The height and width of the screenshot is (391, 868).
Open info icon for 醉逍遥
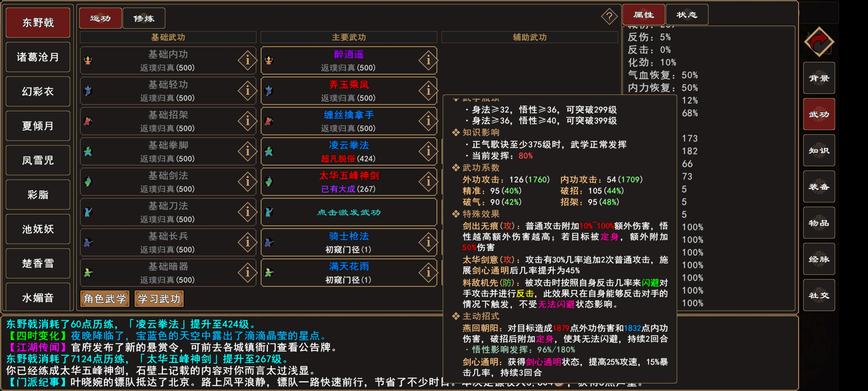[x=428, y=60]
